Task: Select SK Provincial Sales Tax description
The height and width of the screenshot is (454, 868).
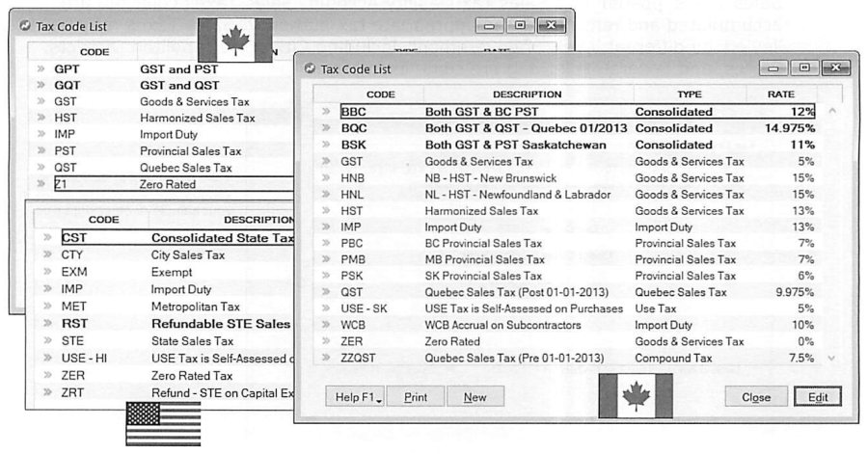Action: pos(483,276)
